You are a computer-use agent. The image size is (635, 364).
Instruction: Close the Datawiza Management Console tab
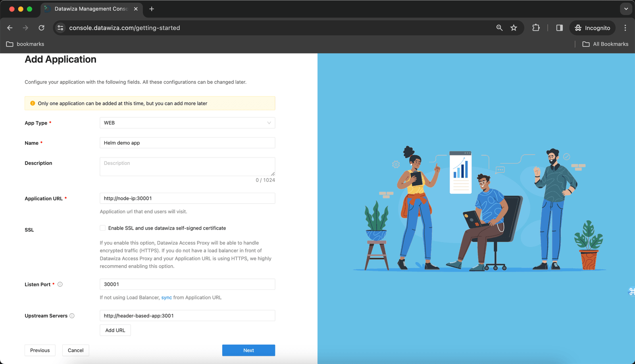136,9
